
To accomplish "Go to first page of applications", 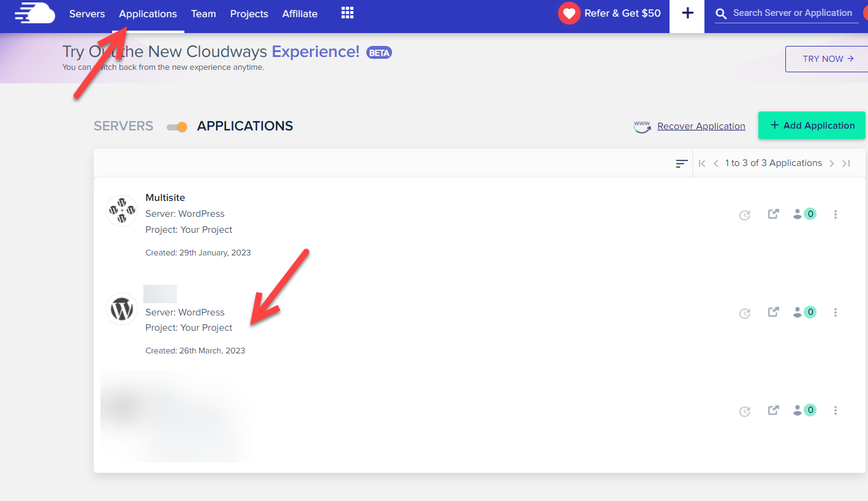I will pos(702,164).
